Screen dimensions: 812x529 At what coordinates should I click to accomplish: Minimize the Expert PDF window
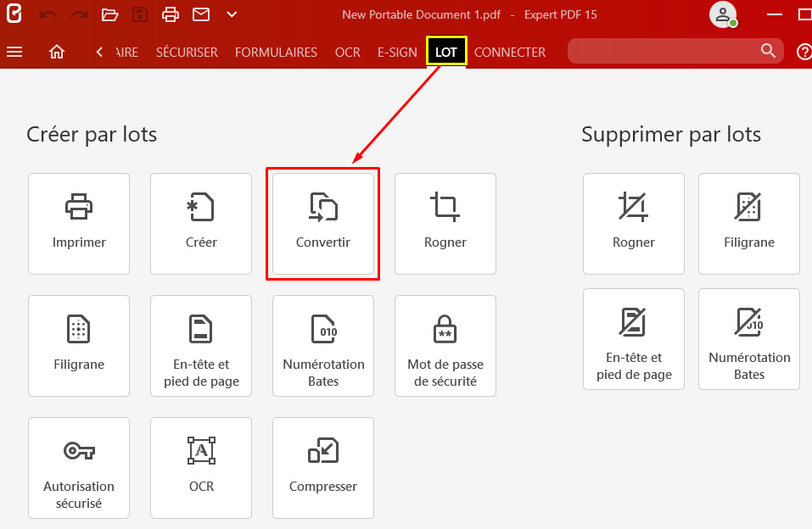[x=775, y=14]
